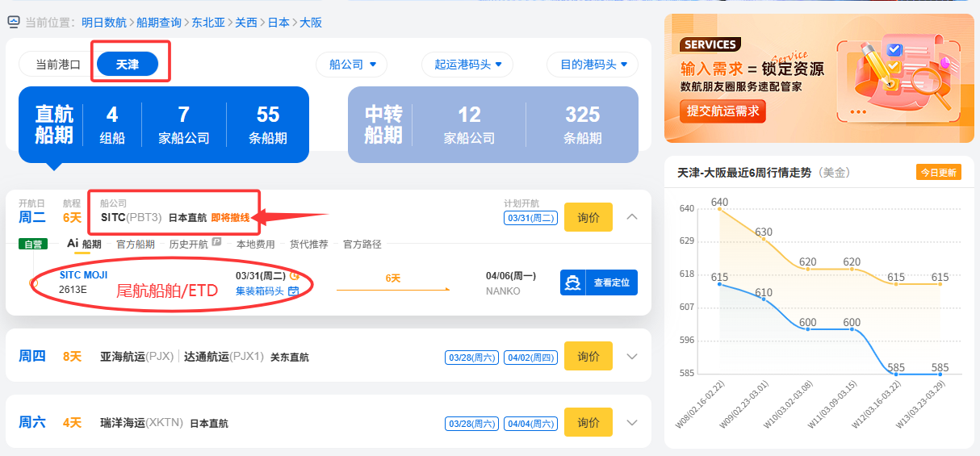Viewport: 980px width, 456px height.
Task: Click the location icon before 当前位置
Action: coord(13,22)
